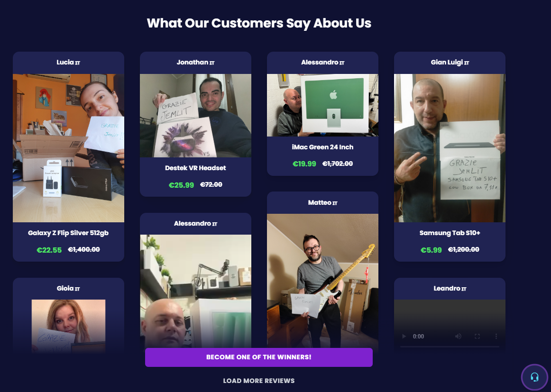Viewport: 551px width, 392px height.
Task: Load more reviews
Action: (x=258, y=381)
